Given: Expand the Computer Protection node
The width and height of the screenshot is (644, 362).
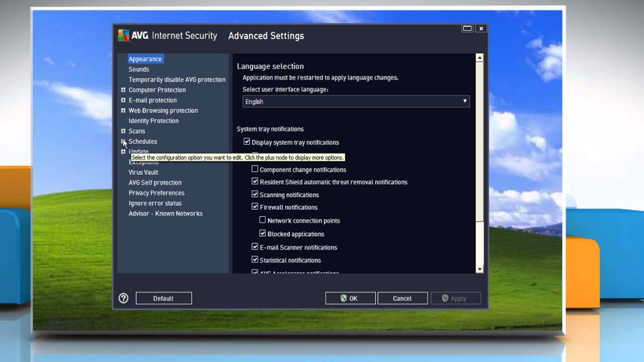Looking at the screenshot, I should click(x=123, y=90).
